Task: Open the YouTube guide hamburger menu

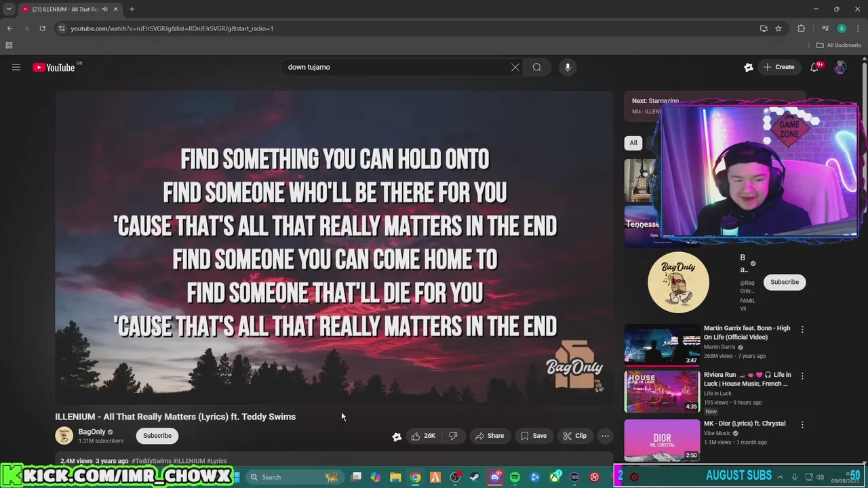Action: 16,67
